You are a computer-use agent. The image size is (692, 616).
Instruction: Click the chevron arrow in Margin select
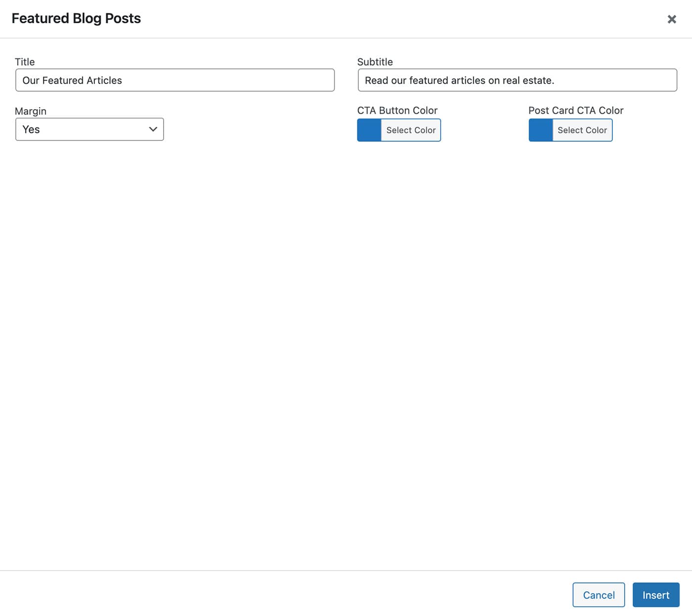point(153,129)
